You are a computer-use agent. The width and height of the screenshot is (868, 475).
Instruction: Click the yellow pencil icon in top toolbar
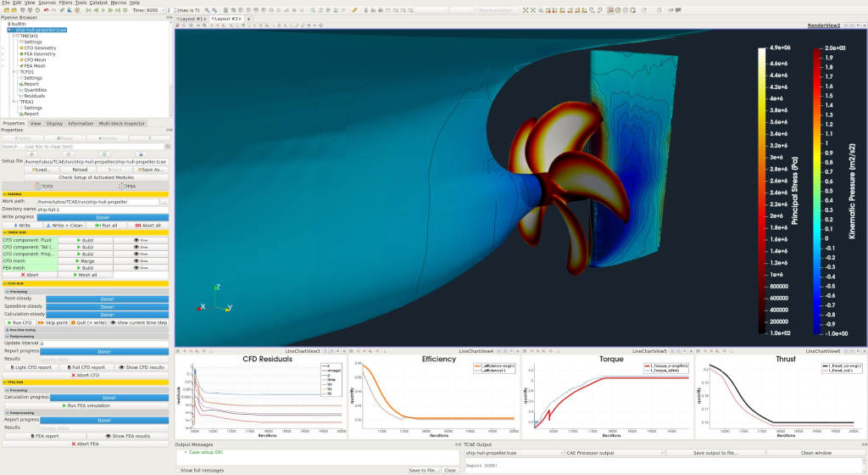[354, 10]
